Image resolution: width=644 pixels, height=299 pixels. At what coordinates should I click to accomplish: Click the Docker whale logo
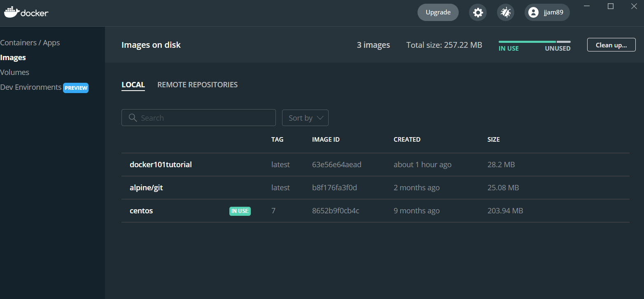pos(26,12)
